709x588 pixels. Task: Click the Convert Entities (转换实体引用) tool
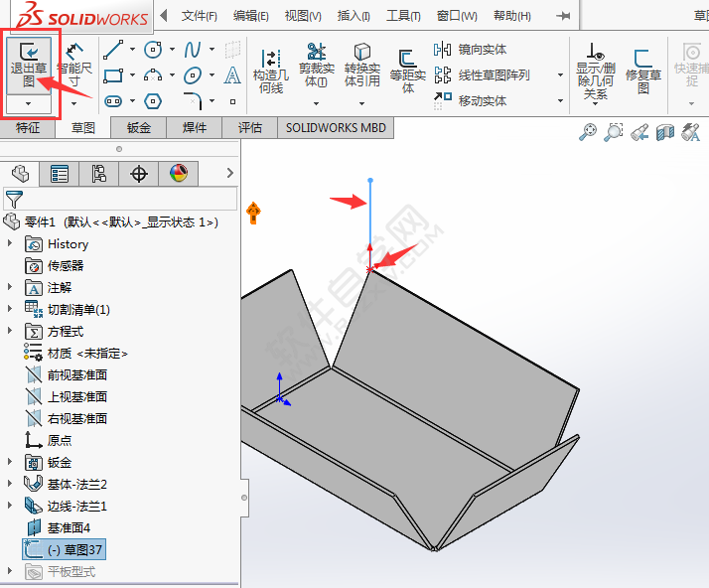point(361,66)
